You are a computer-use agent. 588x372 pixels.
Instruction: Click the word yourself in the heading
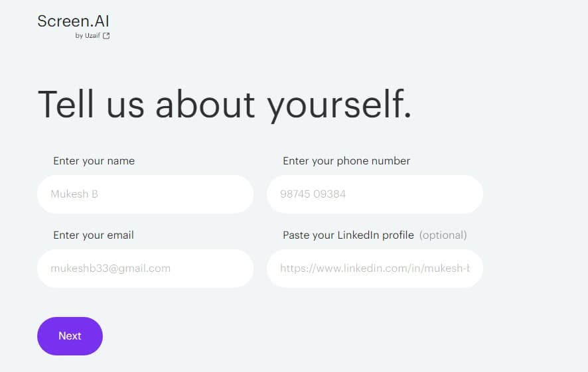click(339, 105)
